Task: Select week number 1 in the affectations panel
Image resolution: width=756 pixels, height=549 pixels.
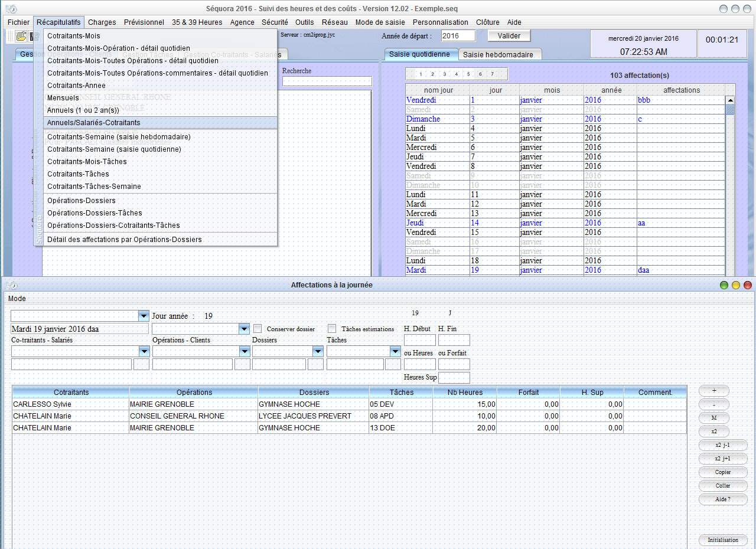Action: pyautogui.click(x=421, y=74)
